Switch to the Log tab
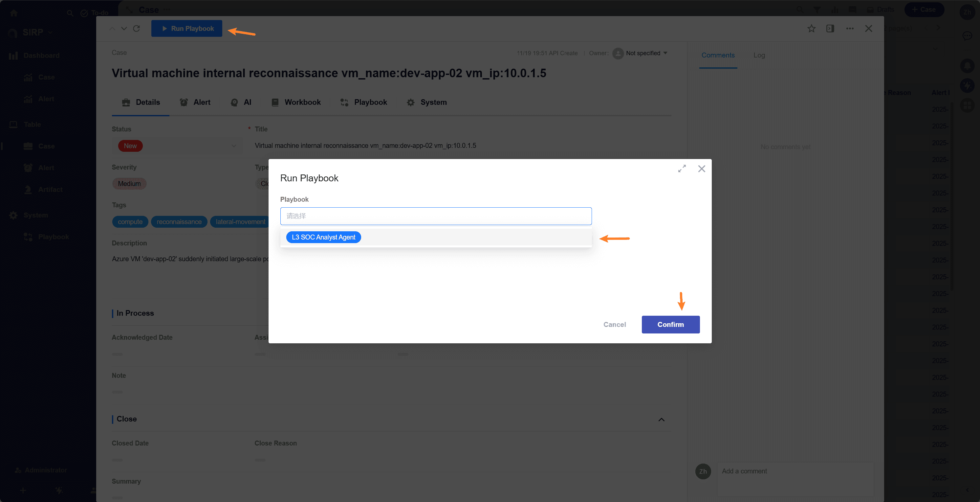The image size is (980, 502). pos(759,55)
